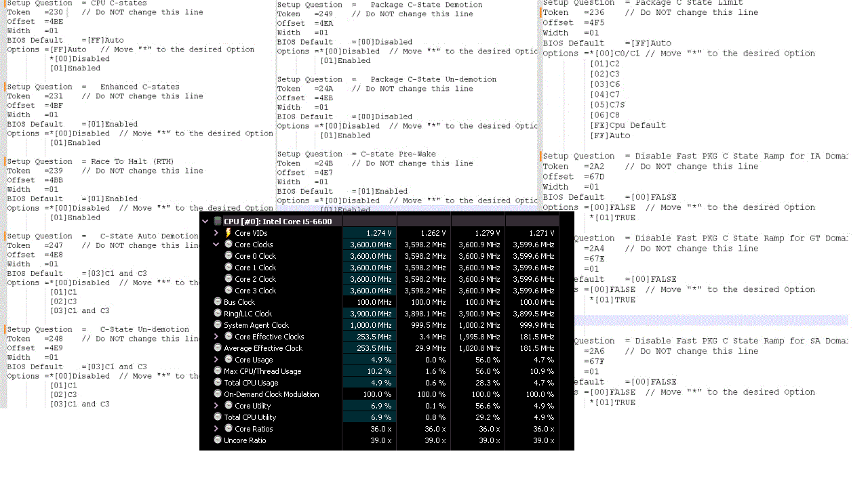Screen dimensions: 868x481
Task: Click the icon beside Uncore Ratio
Action: coord(218,440)
